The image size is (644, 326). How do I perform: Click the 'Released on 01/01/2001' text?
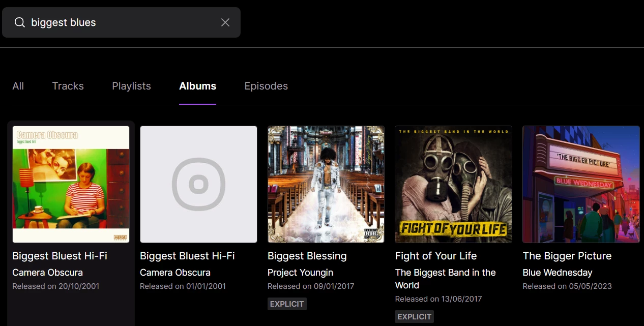(x=183, y=286)
